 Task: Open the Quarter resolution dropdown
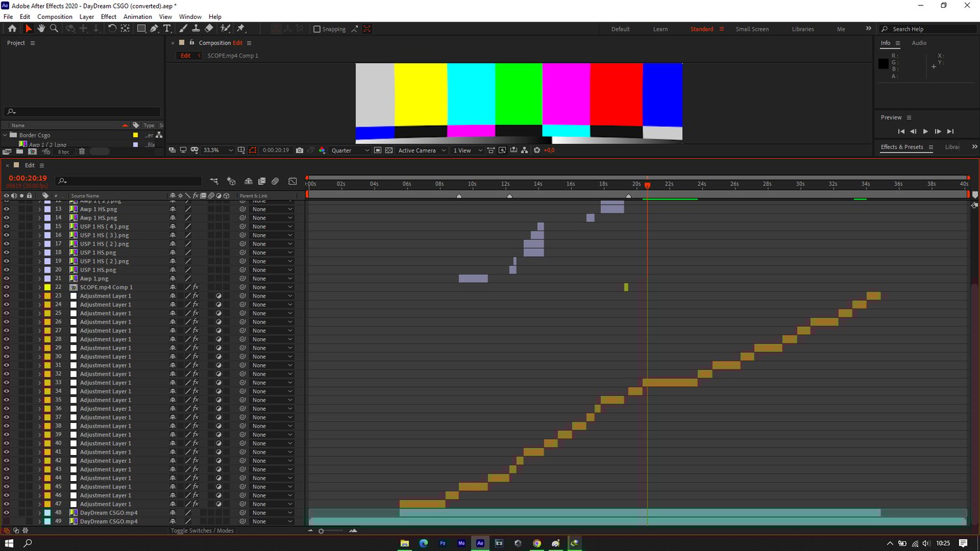350,150
